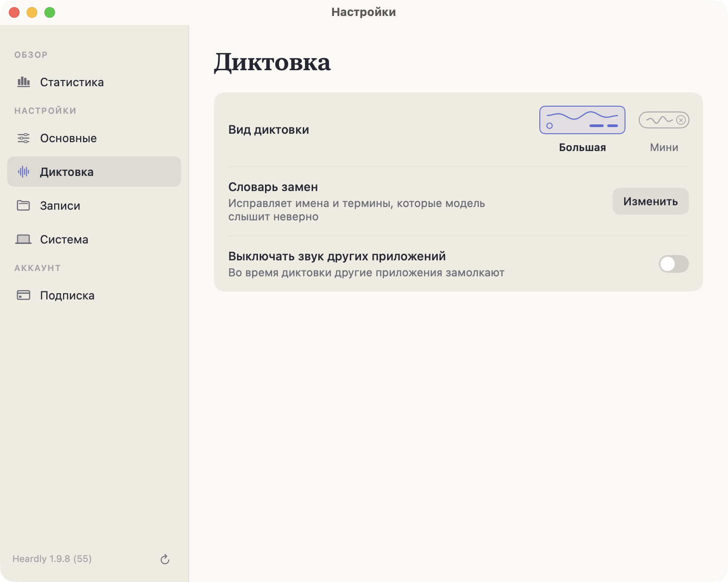Click the Словарь замен heading
This screenshot has width=728, height=582.
pyautogui.click(x=273, y=187)
